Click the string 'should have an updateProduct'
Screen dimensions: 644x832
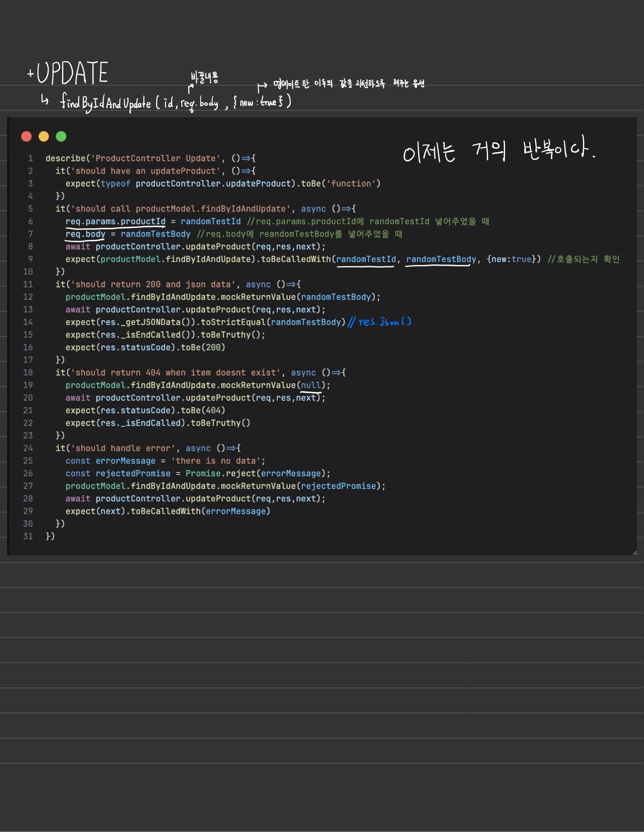(146, 171)
